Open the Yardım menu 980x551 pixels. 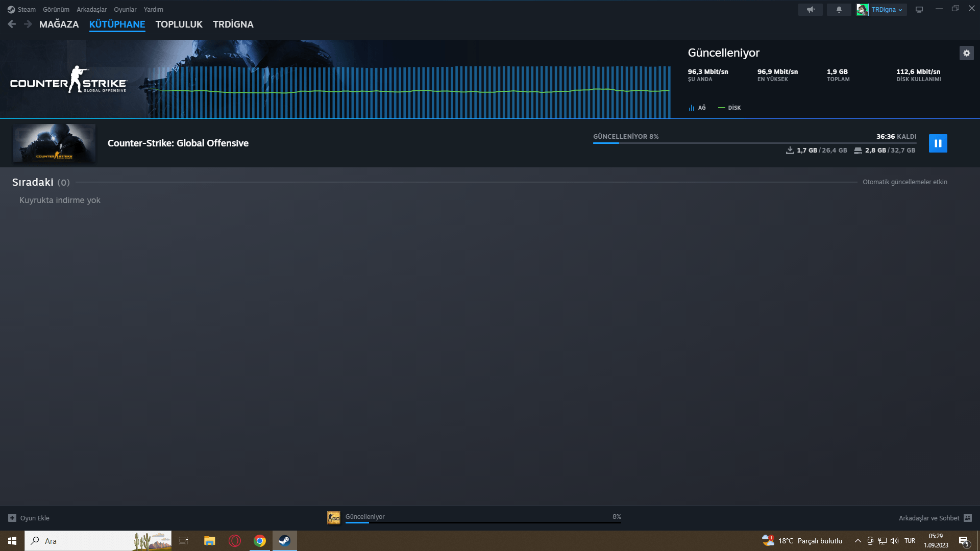[x=154, y=10]
